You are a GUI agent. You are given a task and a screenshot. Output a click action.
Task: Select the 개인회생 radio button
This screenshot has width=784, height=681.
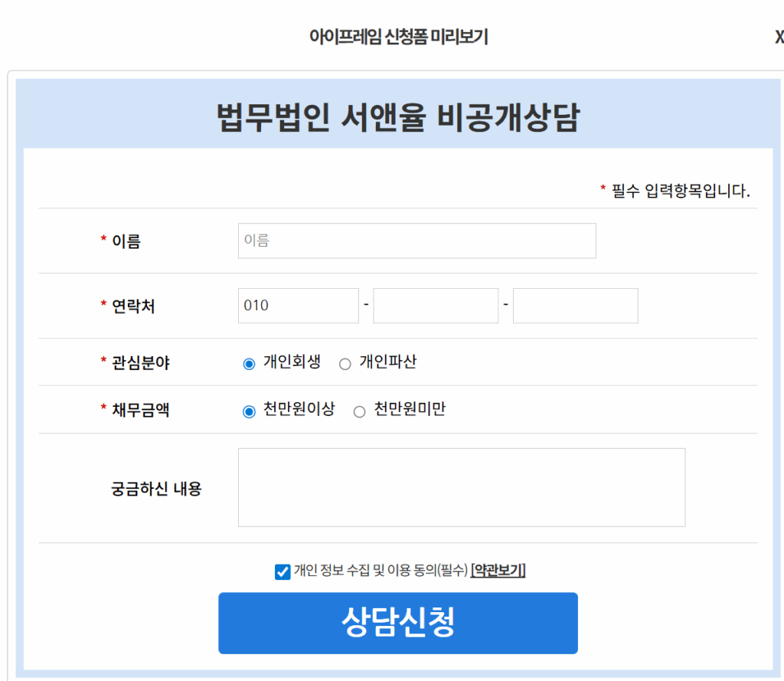[x=249, y=364]
